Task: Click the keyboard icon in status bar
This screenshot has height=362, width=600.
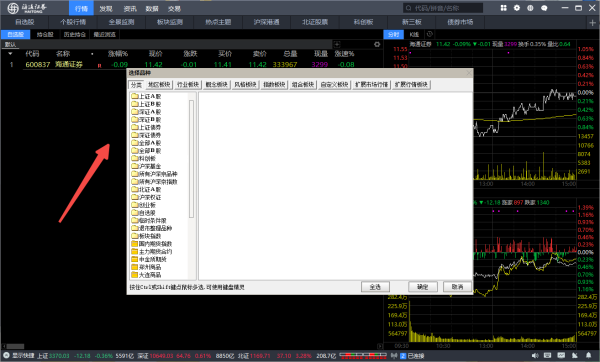Action: click(548, 356)
